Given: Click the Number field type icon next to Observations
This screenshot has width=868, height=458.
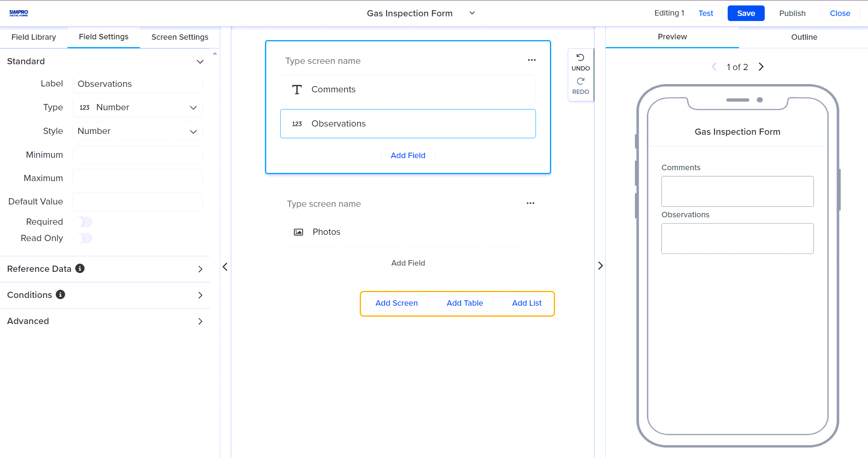Looking at the screenshot, I should [297, 123].
